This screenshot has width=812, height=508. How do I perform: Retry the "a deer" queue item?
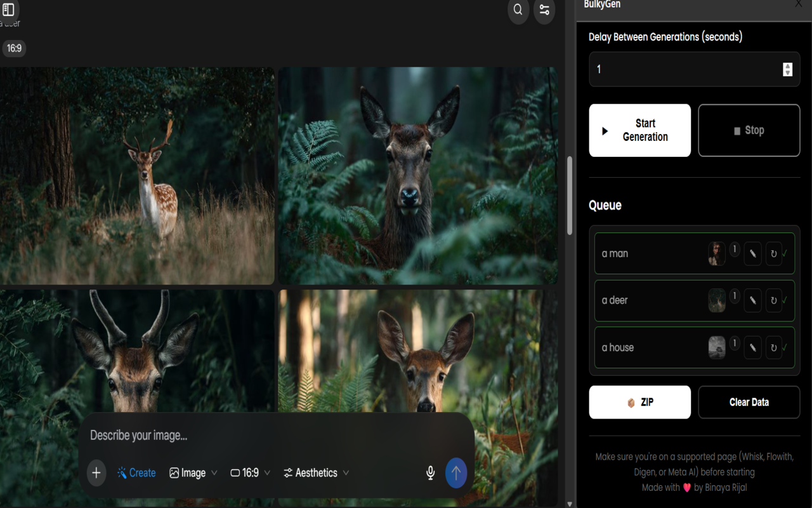click(773, 300)
